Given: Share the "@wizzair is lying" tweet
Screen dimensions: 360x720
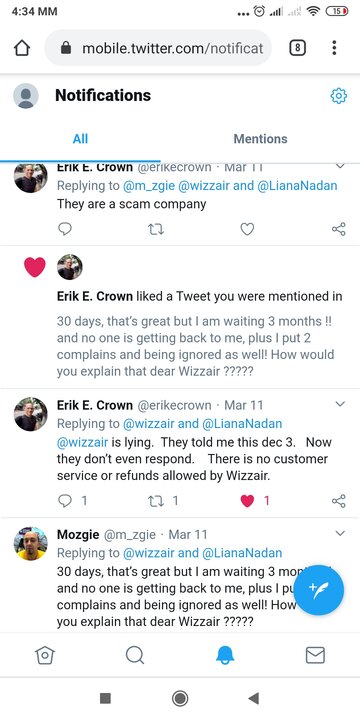Looking at the screenshot, I should pyautogui.click(x=338, y=501).
